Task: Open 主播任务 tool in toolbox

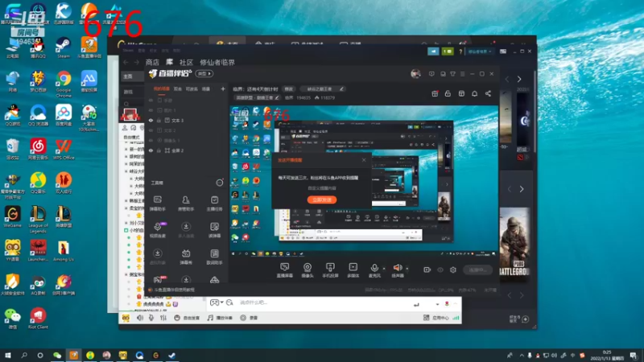Action: click(x=214, y=204)
